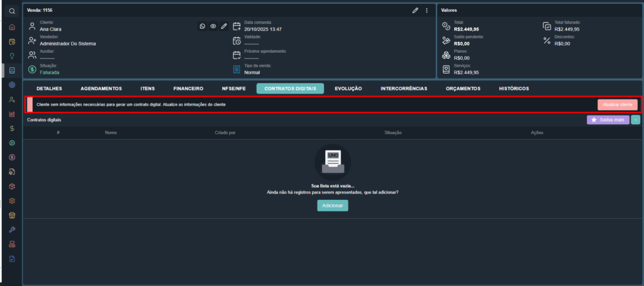This screenshot has width=644, height=286.
Task: Go to home via sidebar house icon
Action: click(x=12, y=27)
